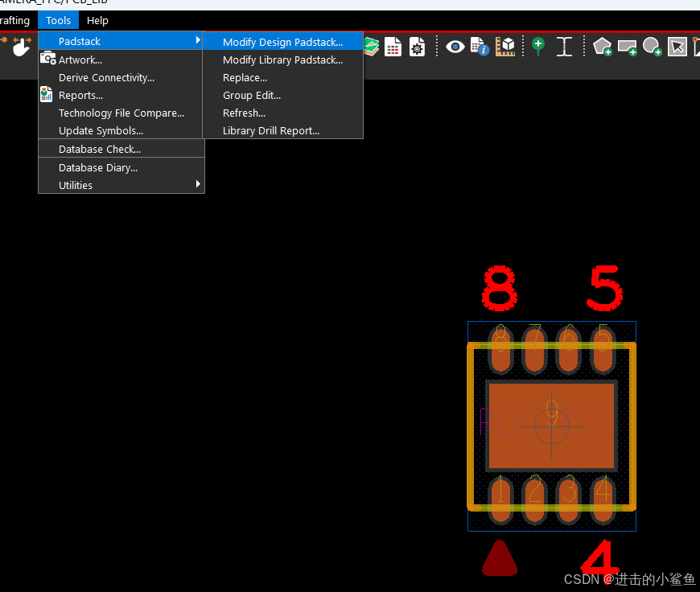Select Library Drill Report...

(x=282, y=130)
